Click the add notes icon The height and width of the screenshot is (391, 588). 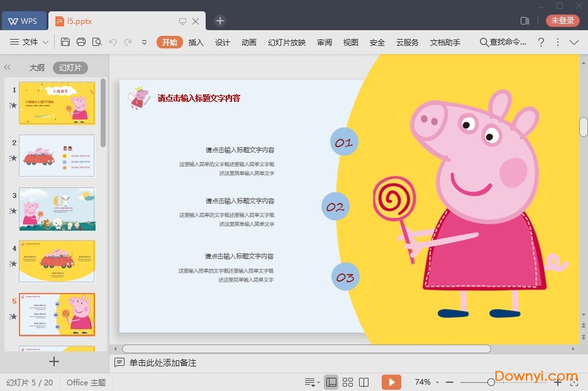pos(119,363)
